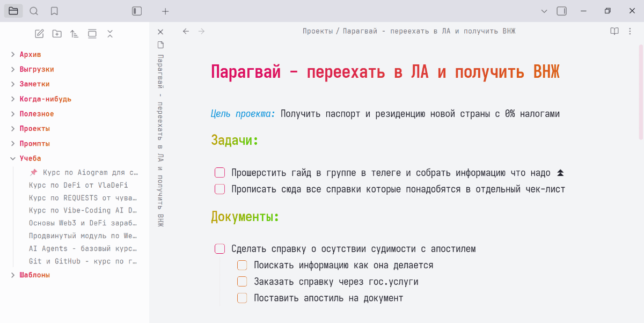The height and width of the screenshot is (323, 644).
Task: Open note 'Курс по DeFi от VlaDeFi'
Action: 78,185
